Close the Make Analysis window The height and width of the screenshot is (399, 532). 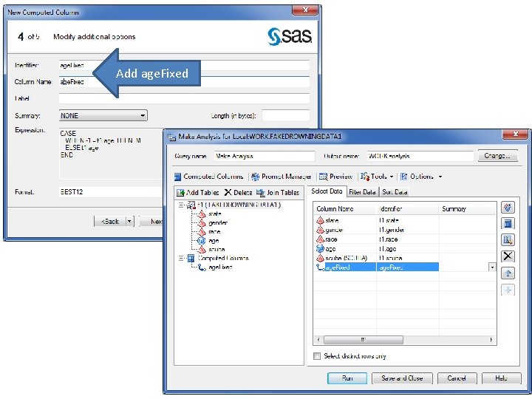click(x=515, y=134)
